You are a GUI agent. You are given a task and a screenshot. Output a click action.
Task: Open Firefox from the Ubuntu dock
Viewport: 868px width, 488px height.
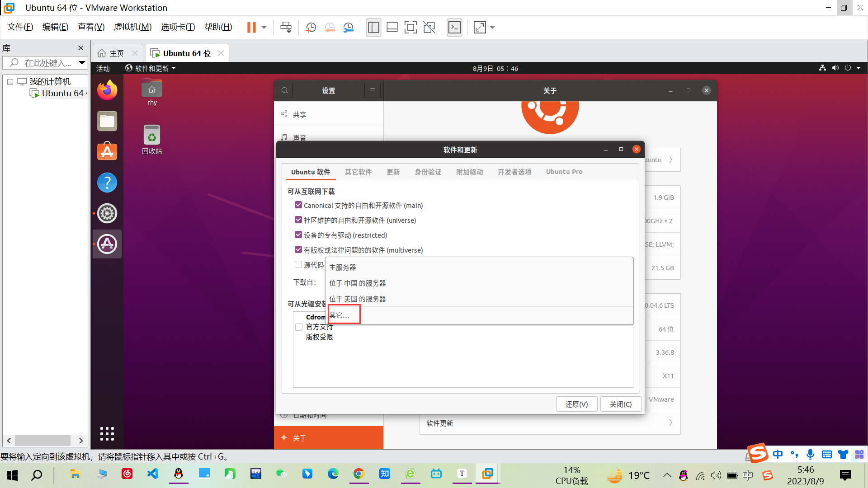click(107, 90)
